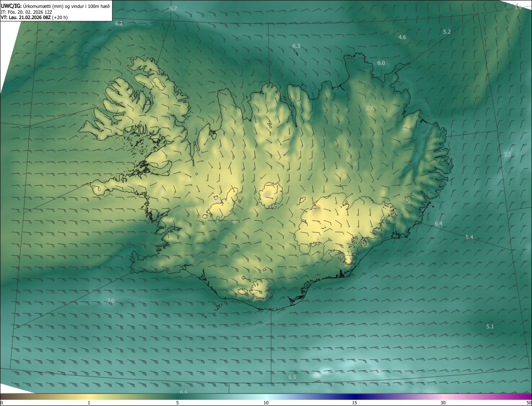Click the colorbar tick labeled 15
This screenshot has width=532, height=406.
(355, 403)
